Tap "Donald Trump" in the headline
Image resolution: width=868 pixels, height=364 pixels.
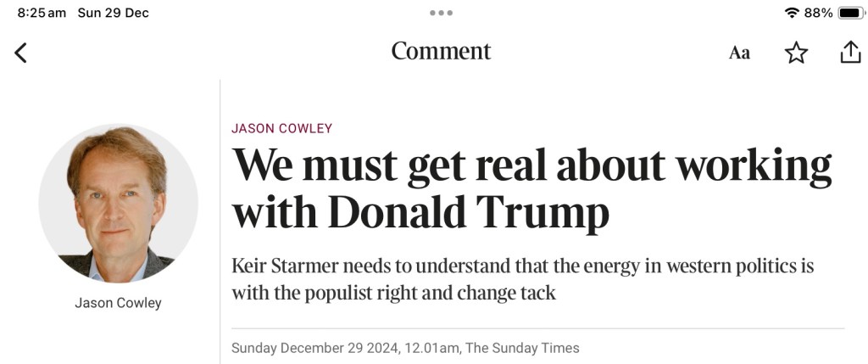coord(468,212)
